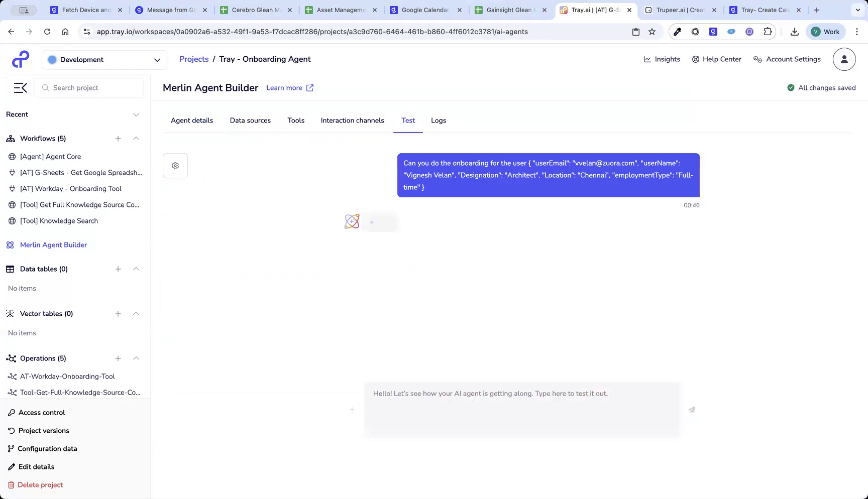868x499 pixels.
Task: Click the Learn more link
Action: click(284, 87)
